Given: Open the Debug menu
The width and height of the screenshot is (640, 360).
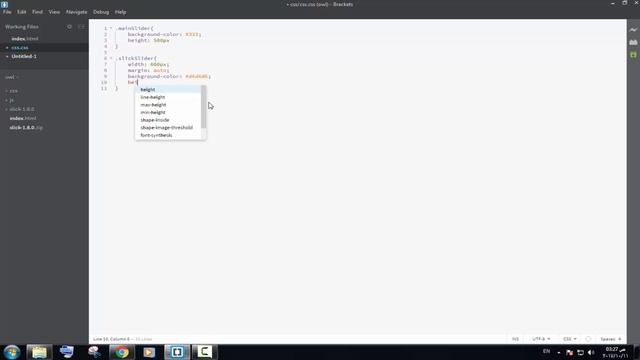Looking at the screenshot, I should [x=101, y=12].
